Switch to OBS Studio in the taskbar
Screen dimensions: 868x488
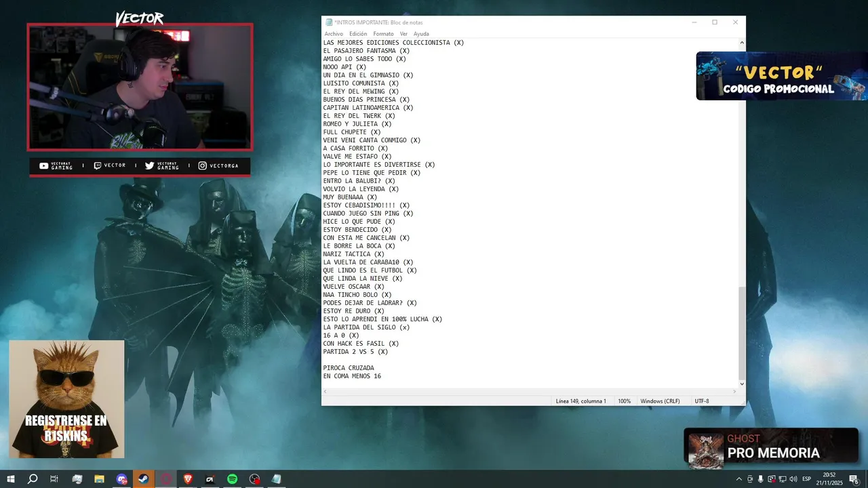(254, 479)
